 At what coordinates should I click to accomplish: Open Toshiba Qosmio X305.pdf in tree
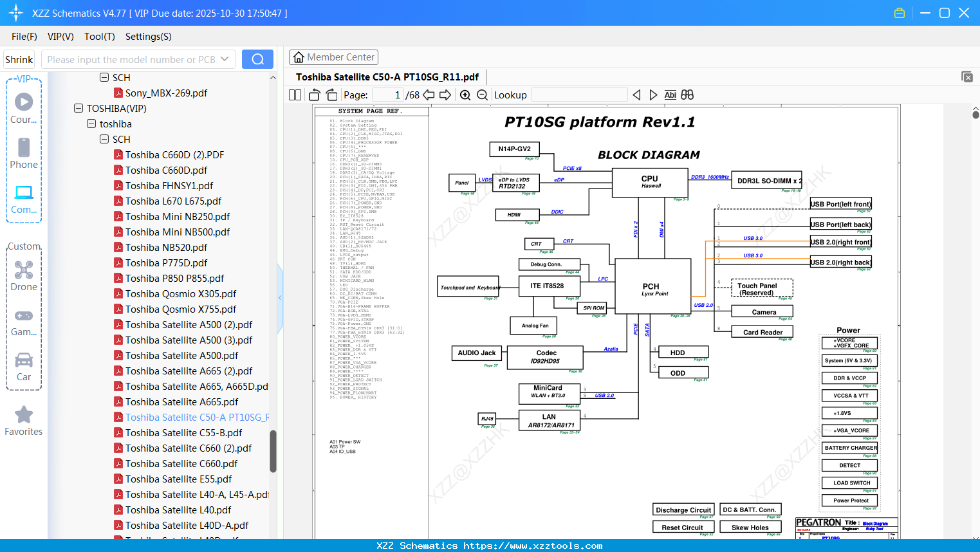tap(180, 294)
